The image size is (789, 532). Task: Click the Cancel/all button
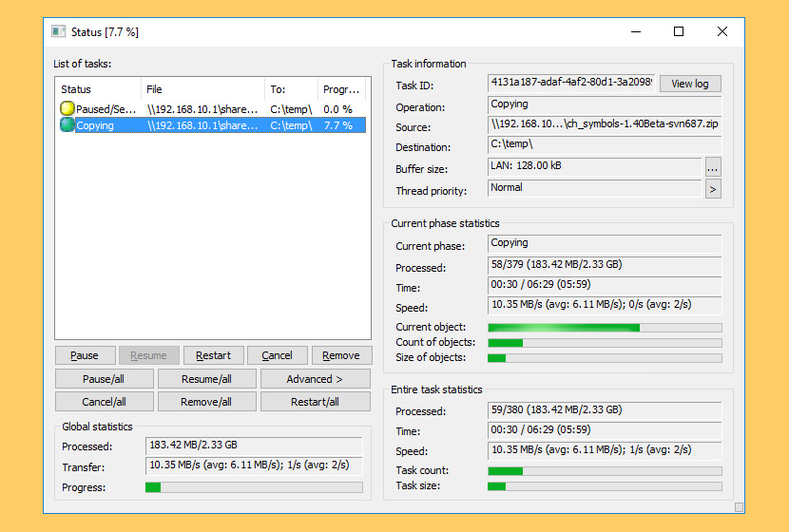tap(104, 402)
